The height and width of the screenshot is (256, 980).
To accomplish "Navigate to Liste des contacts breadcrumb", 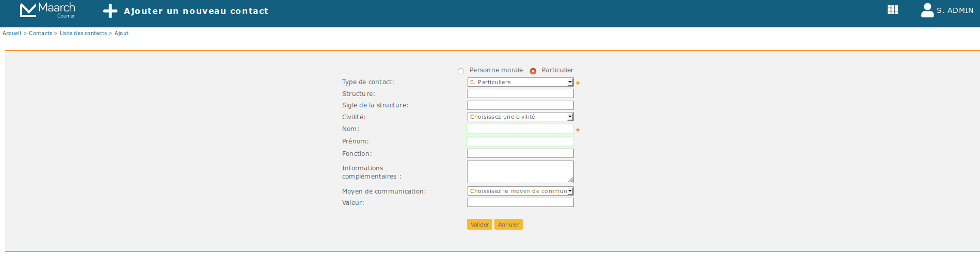I will tap(83, 33).
